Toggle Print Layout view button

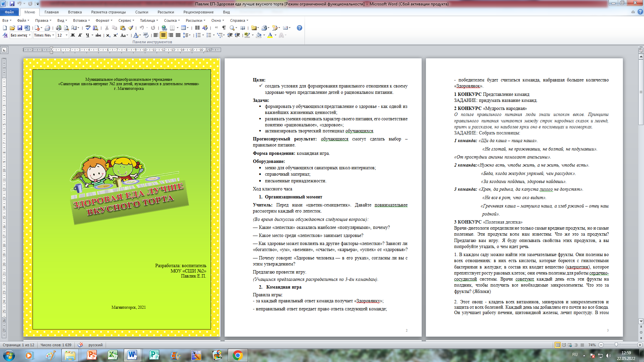pos(557,345)
